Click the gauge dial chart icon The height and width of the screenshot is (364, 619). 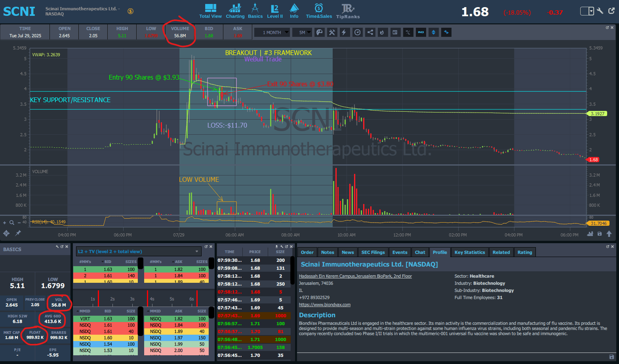(x=357, y=32)
